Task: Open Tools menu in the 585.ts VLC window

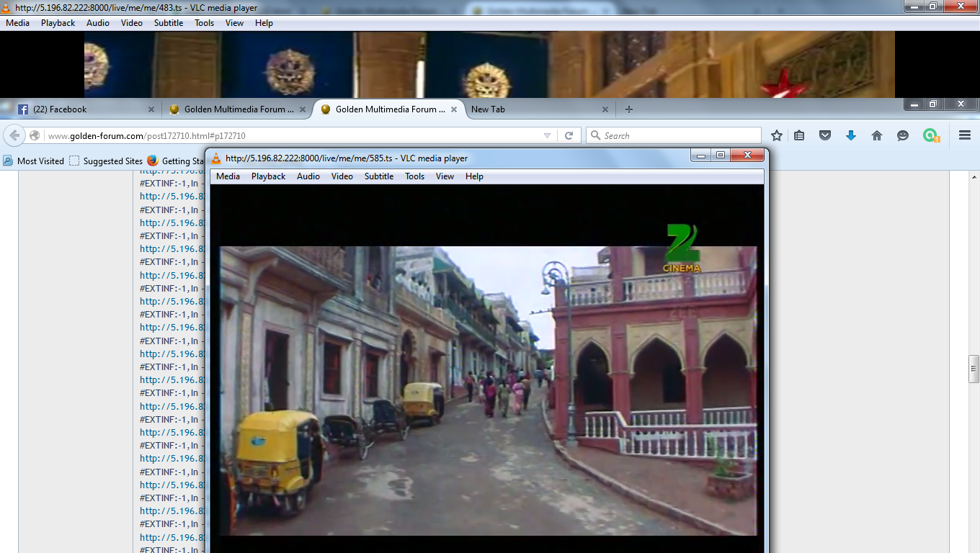Action: click(x=414, y=176)
